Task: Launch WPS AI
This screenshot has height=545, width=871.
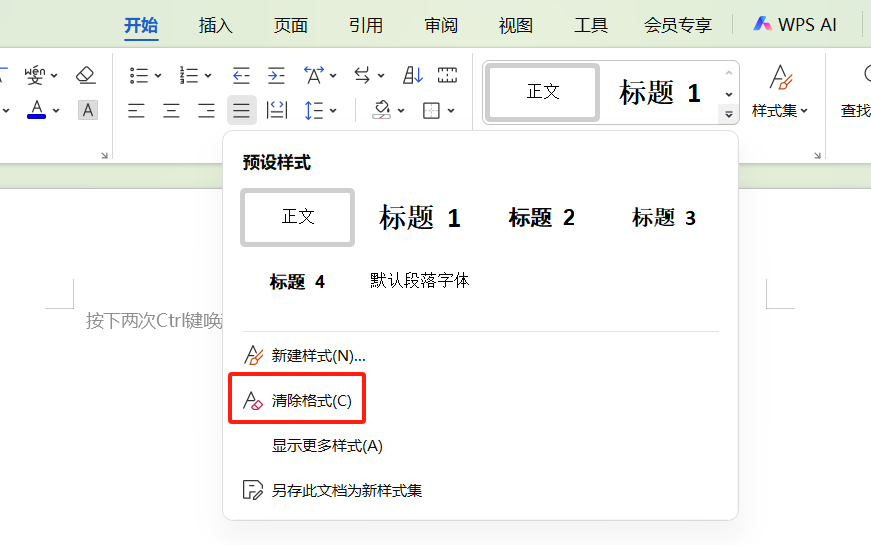Action: (794, 24)
